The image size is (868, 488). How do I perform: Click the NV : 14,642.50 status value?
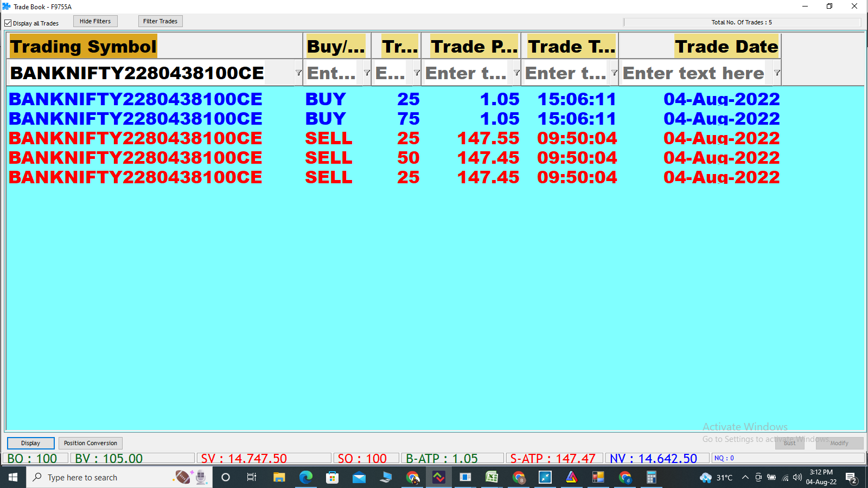658,458
